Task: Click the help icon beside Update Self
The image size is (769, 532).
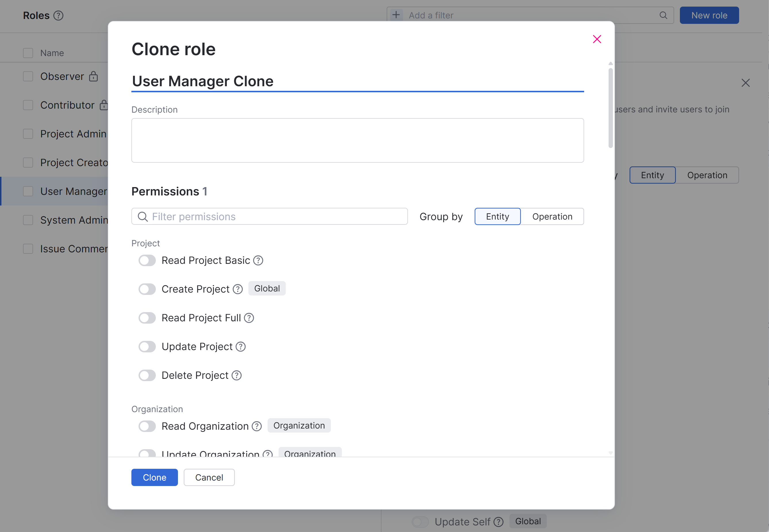Action: click(498, 522)
